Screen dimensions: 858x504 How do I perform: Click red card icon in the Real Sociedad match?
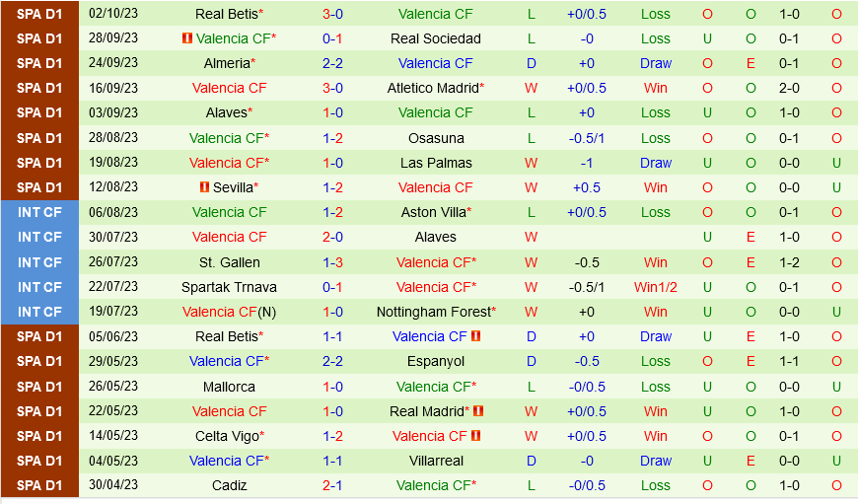click(x=187, y=38)
